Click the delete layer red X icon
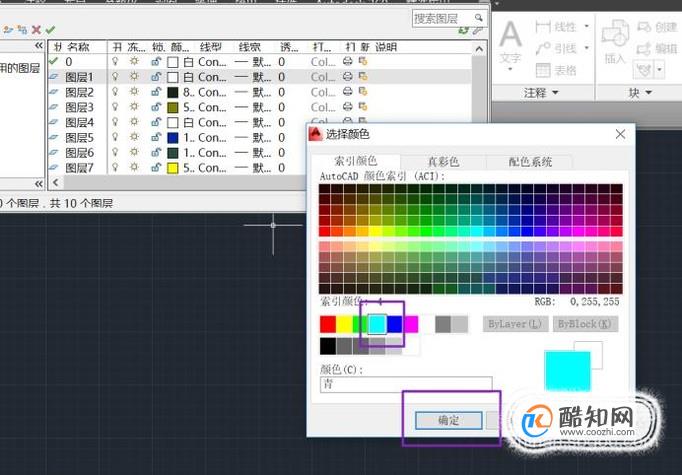The image size is (682, 475). [x=37, y=30]
